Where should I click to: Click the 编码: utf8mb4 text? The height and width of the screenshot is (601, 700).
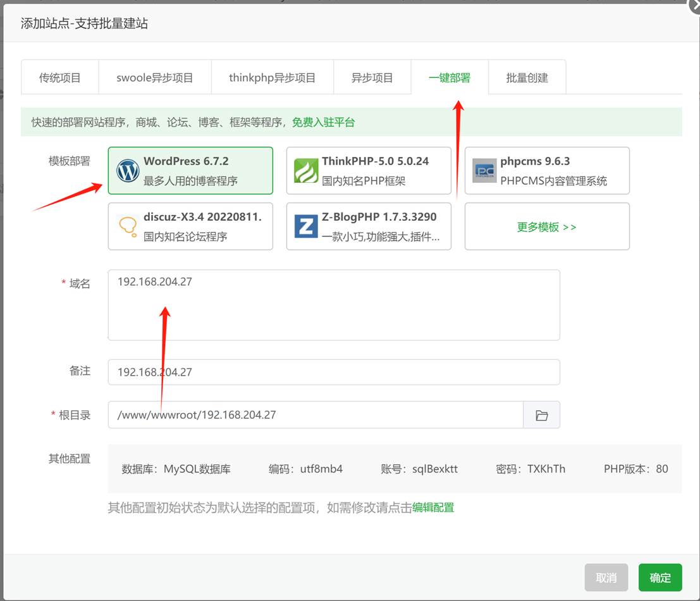coord(306,469)
